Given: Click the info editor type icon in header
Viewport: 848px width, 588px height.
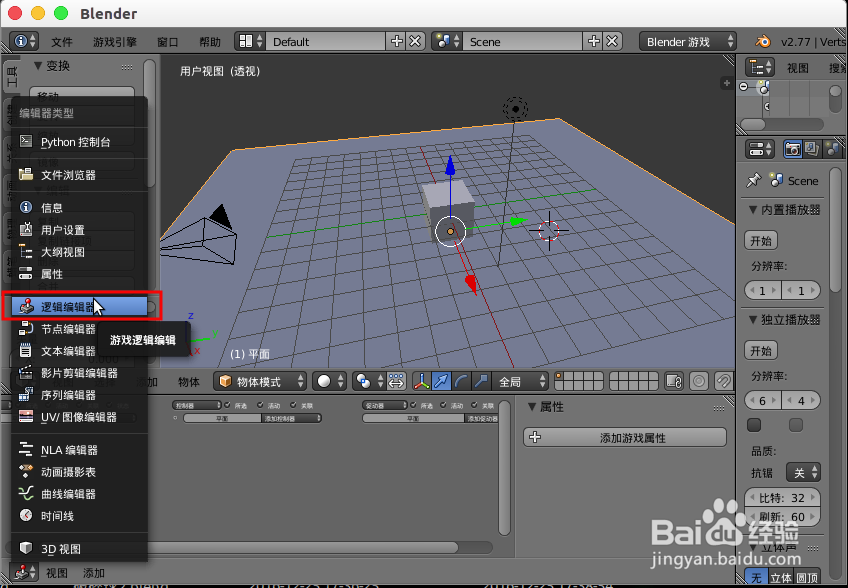Looking at the screenshot, I should [24, 41].
